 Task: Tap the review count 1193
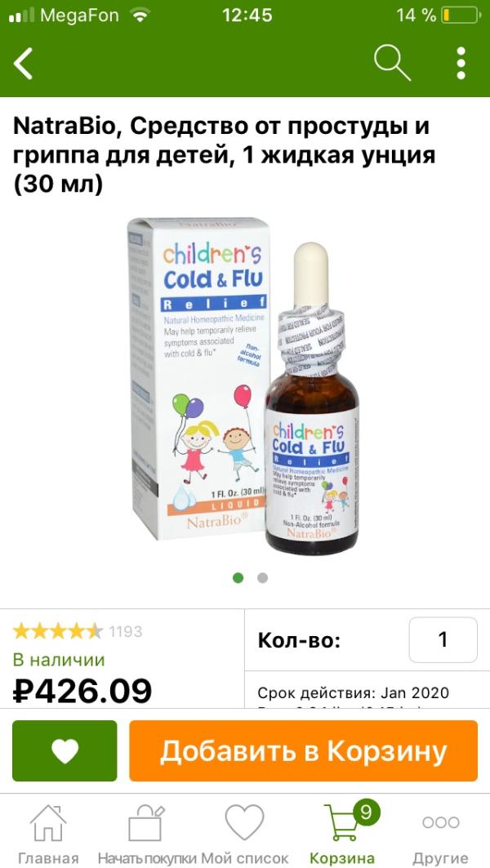125,631
